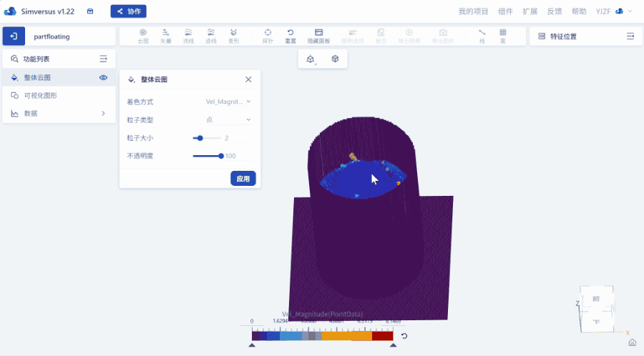Click the solid cube display icon
This screenshot has width=644, height=356.
click(335, 59)
